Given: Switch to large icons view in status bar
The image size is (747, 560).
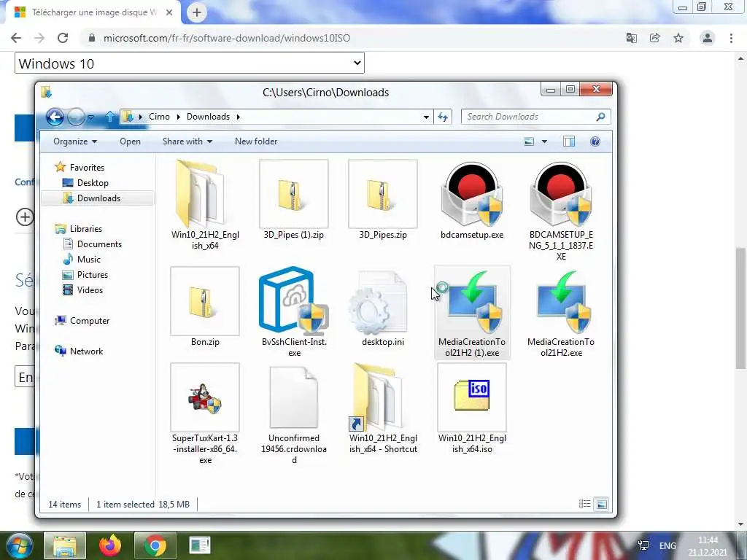Looking at the screenshot, I should (602, 504).
